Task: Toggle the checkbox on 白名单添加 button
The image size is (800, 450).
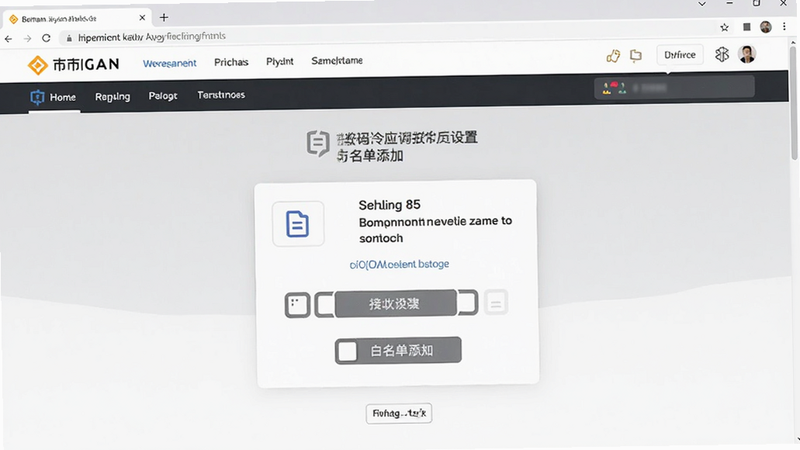Action: tap(347, 351)
